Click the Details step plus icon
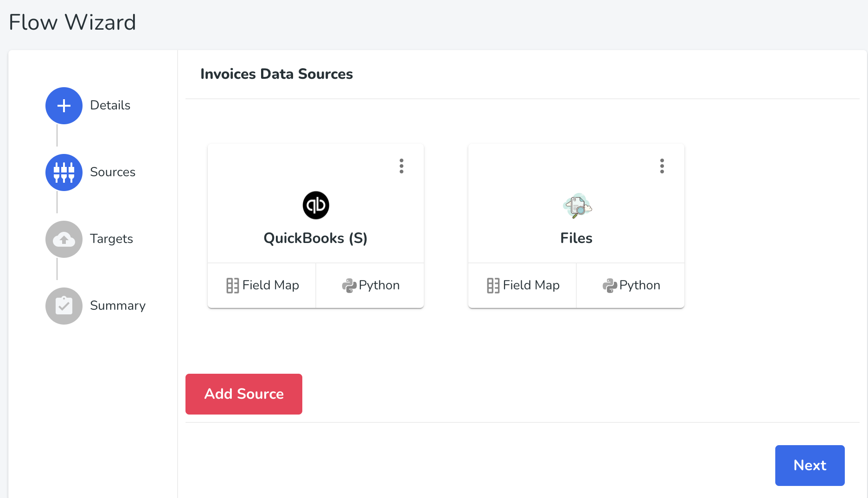 tap(64, 106)
